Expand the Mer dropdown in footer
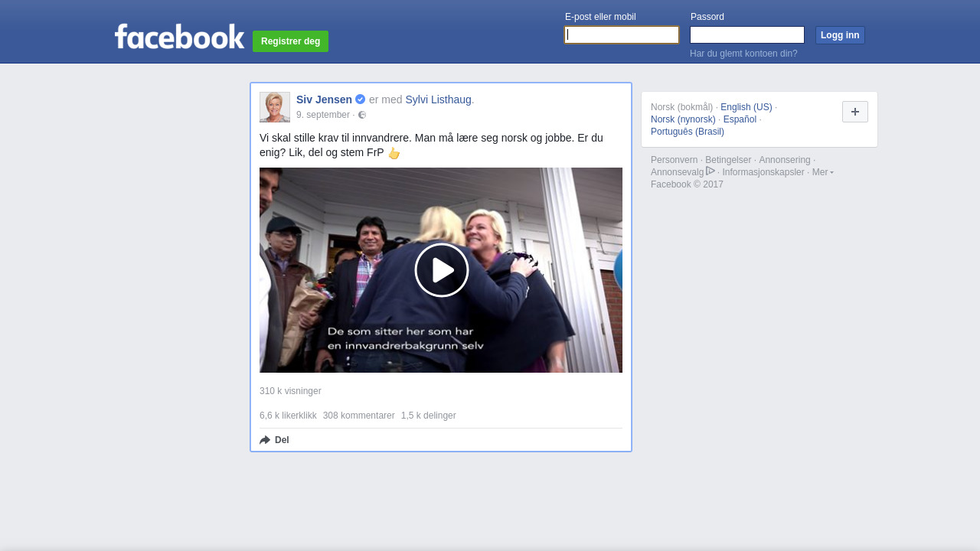The image size is (980, 551). (823, 172)
